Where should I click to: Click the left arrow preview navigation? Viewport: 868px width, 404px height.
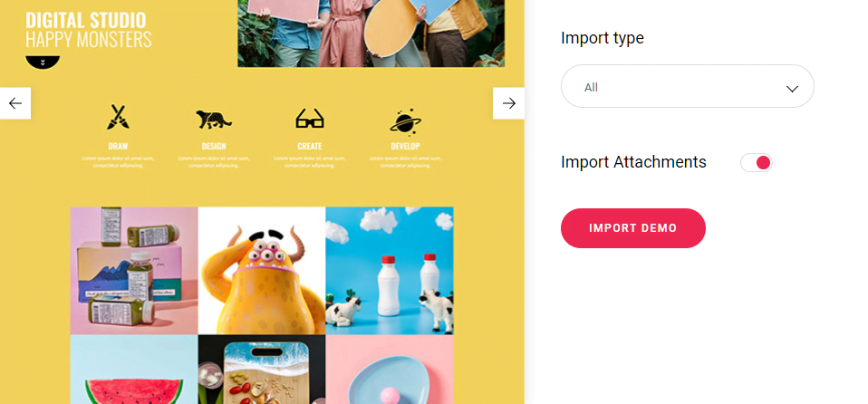point(14,103)
